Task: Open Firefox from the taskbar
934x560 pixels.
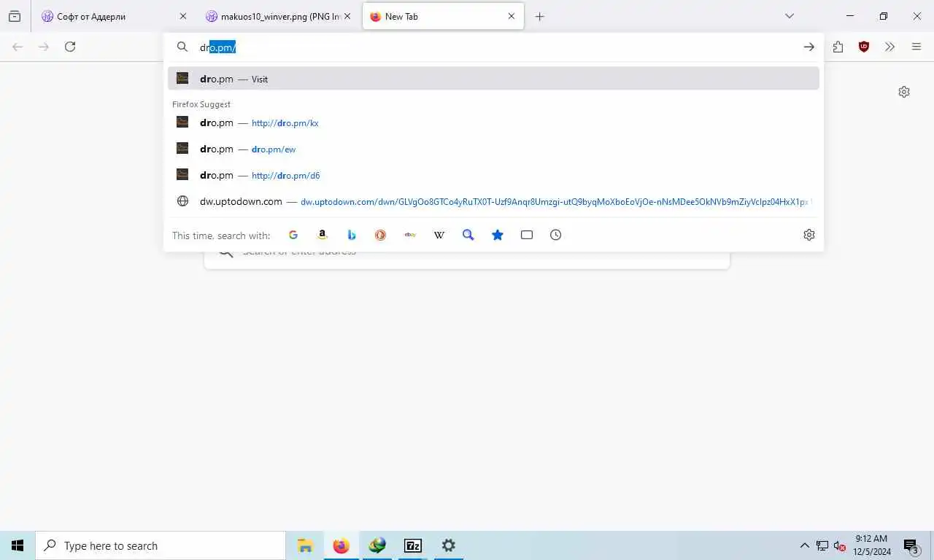Action: click(x=341, y=545)
